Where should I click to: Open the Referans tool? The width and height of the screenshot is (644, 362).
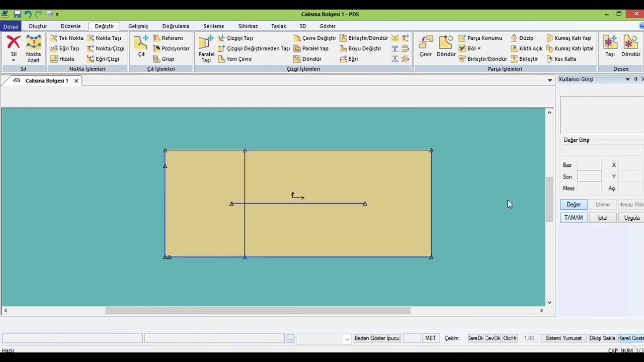168,38
